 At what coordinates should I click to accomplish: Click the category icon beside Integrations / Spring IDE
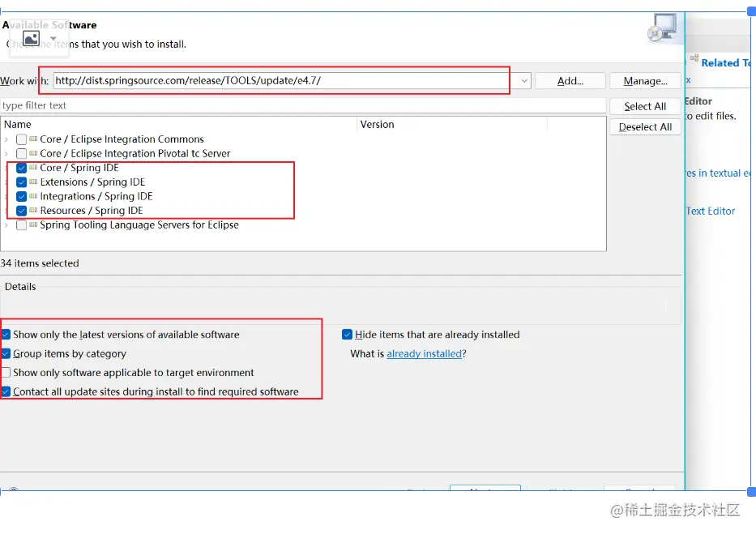click(33, 196)
